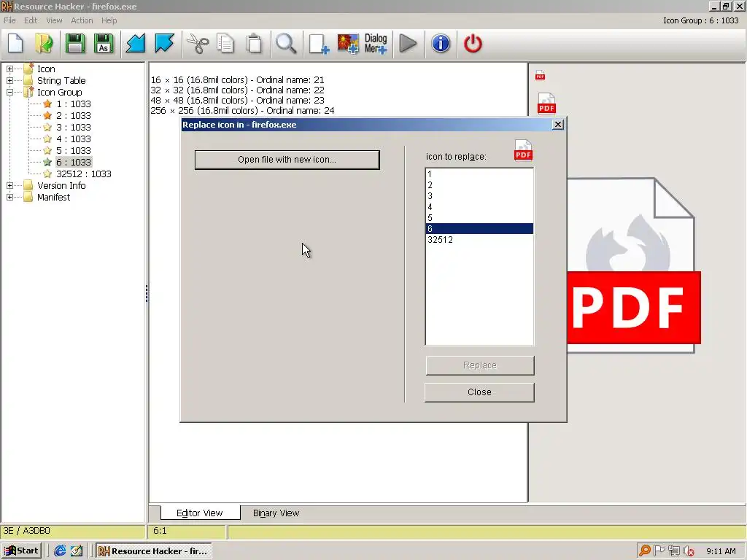Open the Help menu
Viewport: 747px width, 560px height.
coord(109,20)
